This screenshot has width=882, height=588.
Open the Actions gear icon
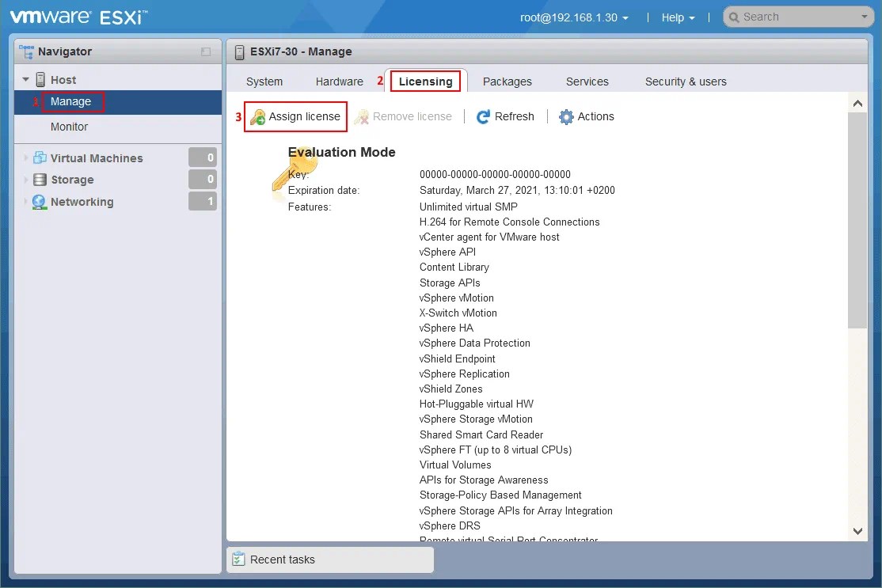coord(566,116)
